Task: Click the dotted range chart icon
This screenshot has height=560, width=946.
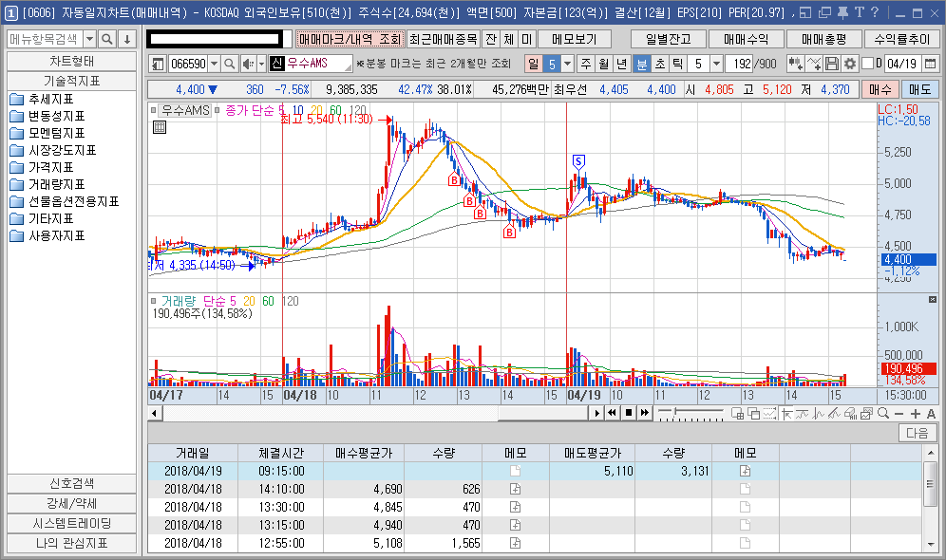Action: click(x=769, y=413)
